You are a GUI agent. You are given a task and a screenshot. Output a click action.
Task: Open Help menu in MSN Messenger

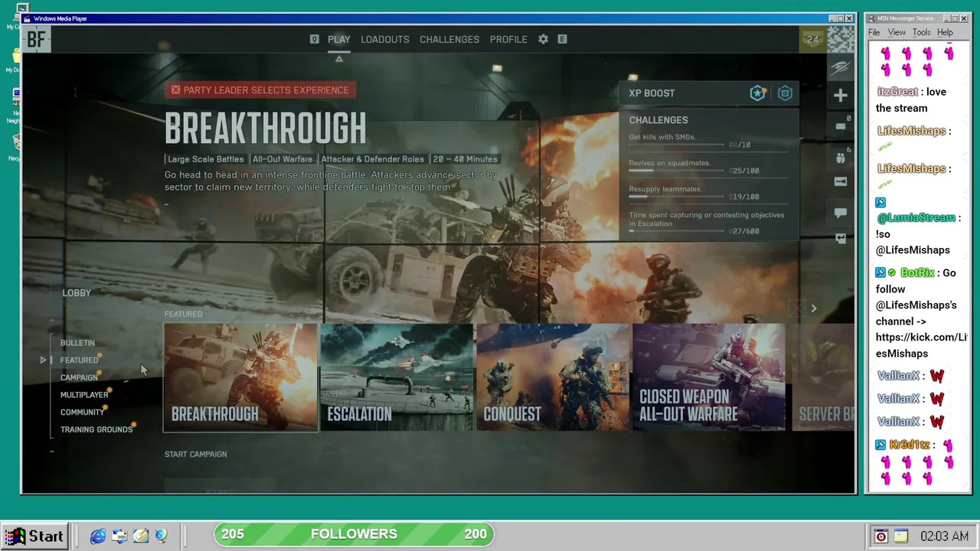pos(945,33)
